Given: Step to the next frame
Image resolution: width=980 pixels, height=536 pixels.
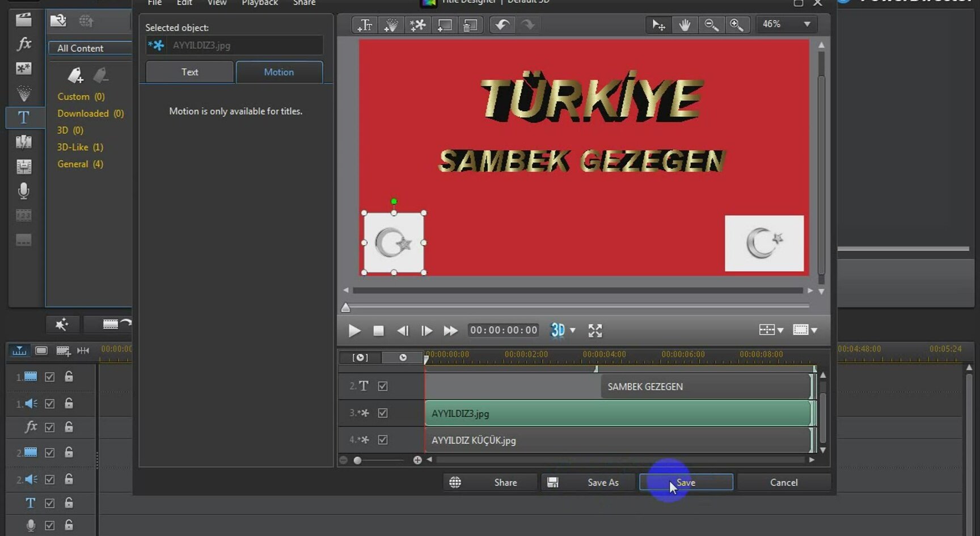Looking at the screenshot, I should [426, 331].
